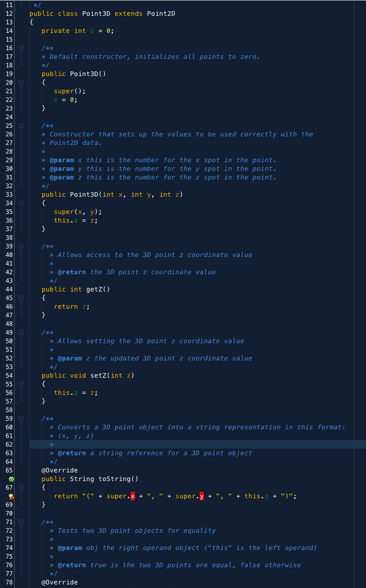Click line number 44 in the gutter

point(9,289)
